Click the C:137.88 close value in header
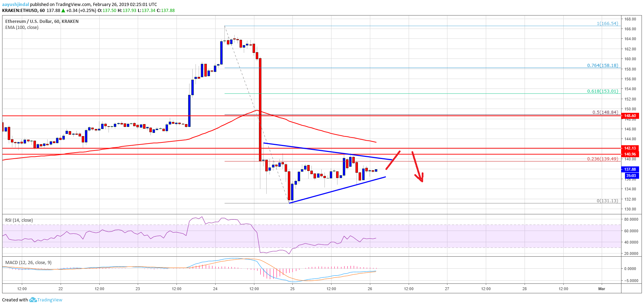 pos(166,11)
